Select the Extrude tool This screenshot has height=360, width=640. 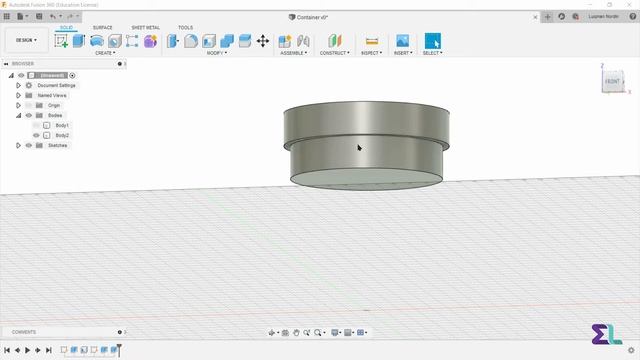pos(79,41)
